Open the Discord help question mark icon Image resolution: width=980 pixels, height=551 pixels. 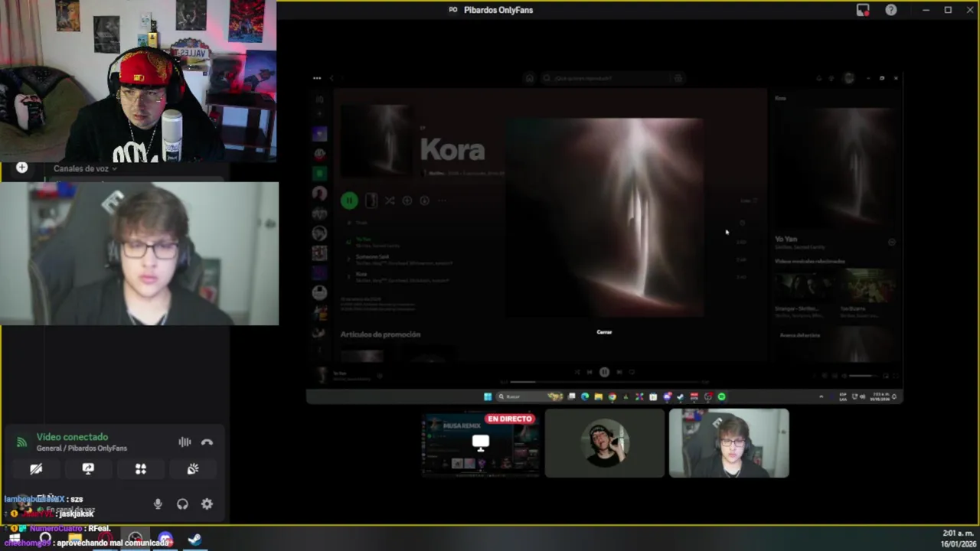pyautogui.click(x=891, y=10)
